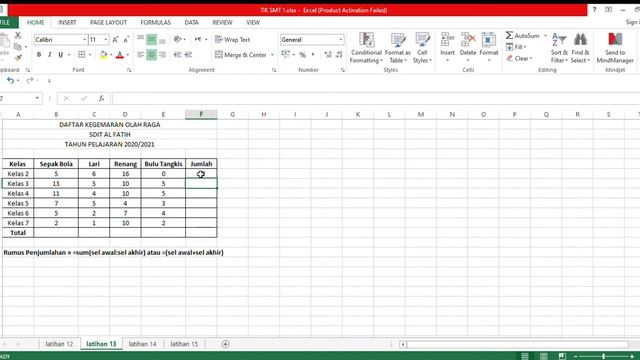Apply Percent Style
The width and height of the screenshot is (640, 360).
click(302, 55)
